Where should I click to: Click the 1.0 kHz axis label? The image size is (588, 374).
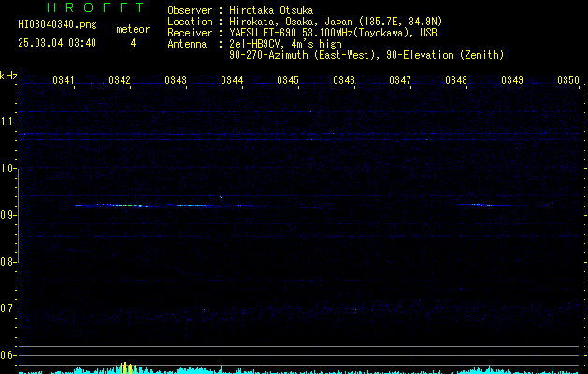tap(7, 168)
